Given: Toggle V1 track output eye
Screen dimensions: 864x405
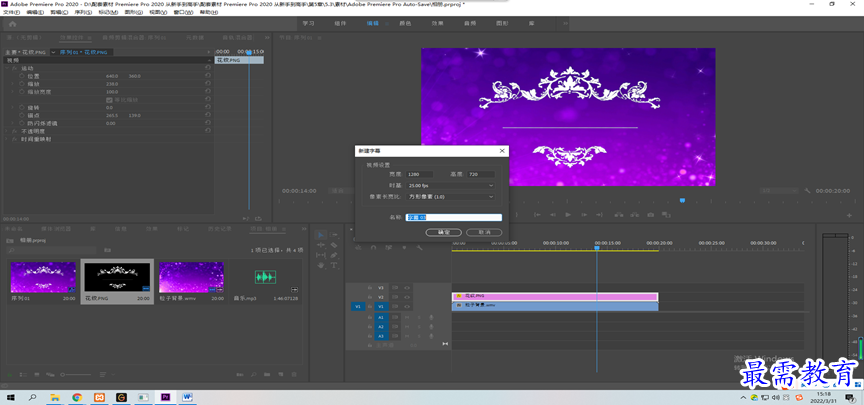Looking at the screenshot, I should point(407,306).
